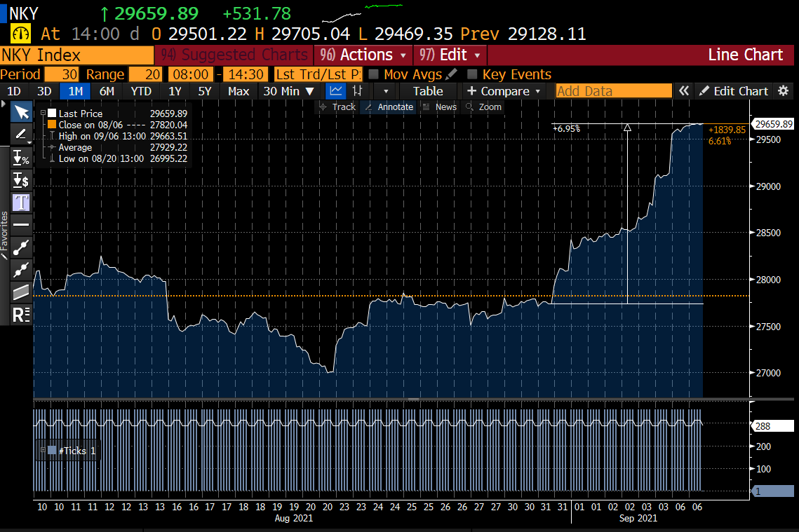Viewport: 799px width, 532px height.
Task: Pick the dollar change measurement tool
Action: click(21, 180)
